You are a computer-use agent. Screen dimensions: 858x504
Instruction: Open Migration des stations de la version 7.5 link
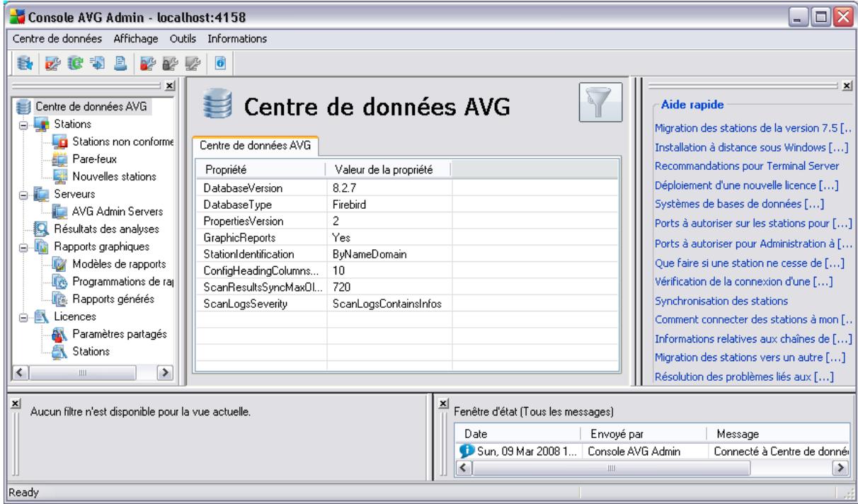pyautogui.click(x=753, y=127)
